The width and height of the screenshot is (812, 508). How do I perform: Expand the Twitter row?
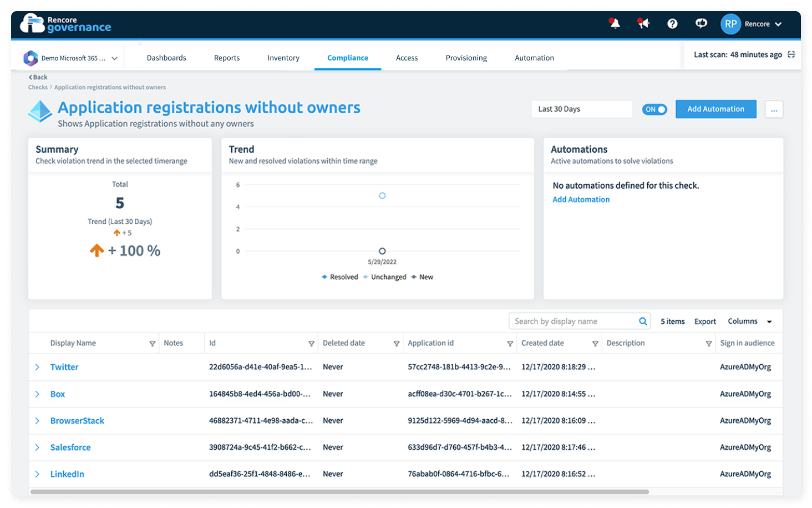pos(37,367)
